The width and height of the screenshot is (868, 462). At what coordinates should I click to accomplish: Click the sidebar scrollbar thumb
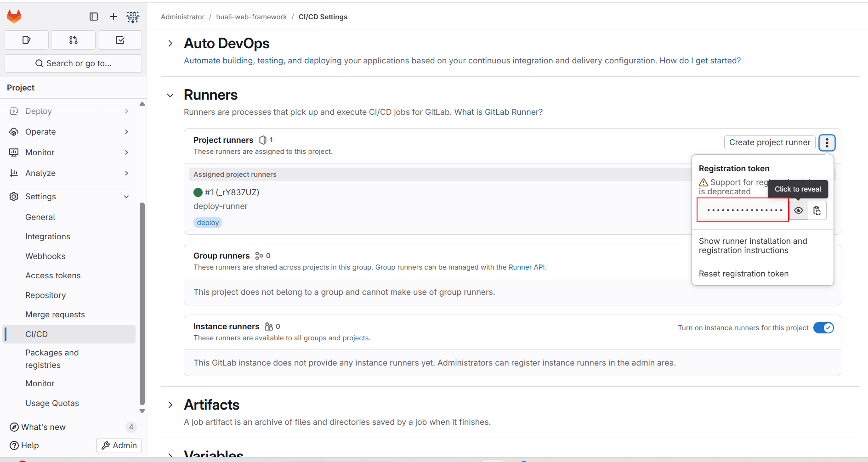[x=142, y=303]
